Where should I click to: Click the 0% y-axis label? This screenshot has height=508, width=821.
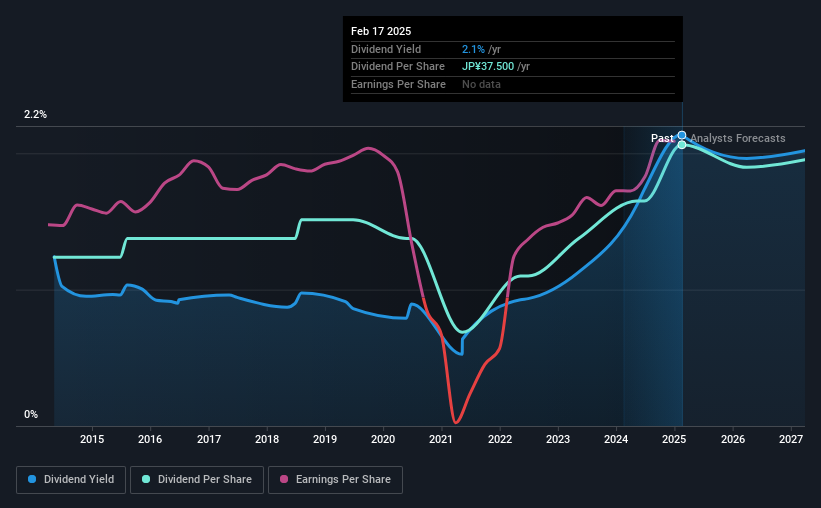tap(31, 414)
